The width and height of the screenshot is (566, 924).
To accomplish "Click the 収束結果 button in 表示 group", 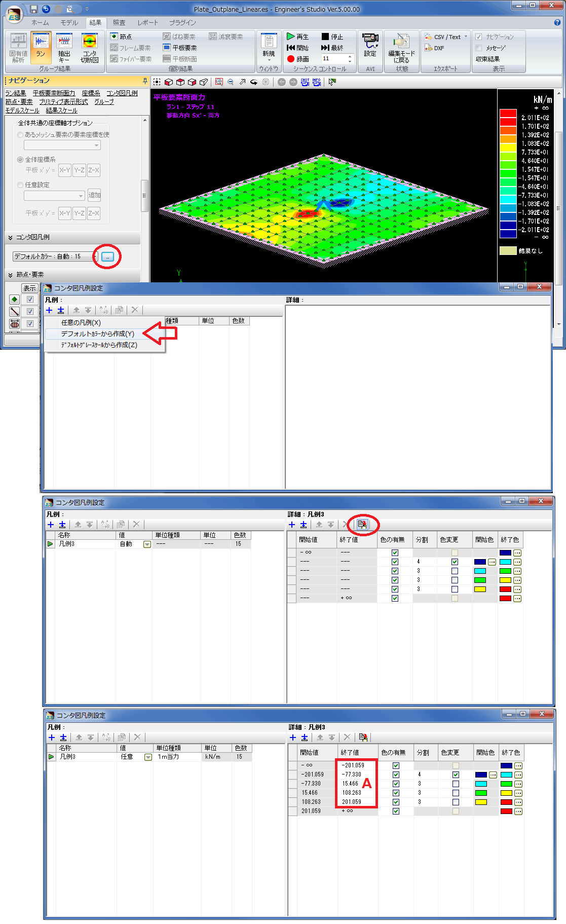I will pyautogui.click(x=487, y=59).
